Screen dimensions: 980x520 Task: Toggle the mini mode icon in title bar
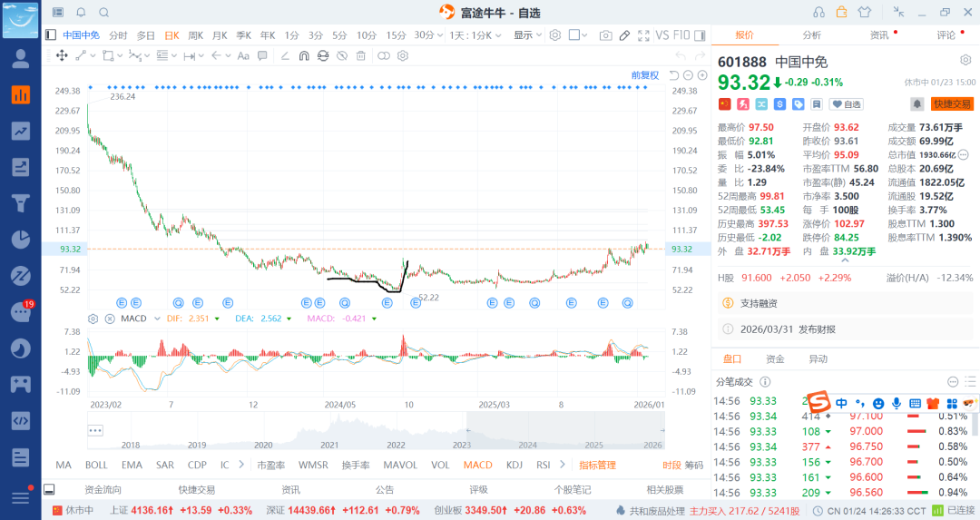point(898,12)
